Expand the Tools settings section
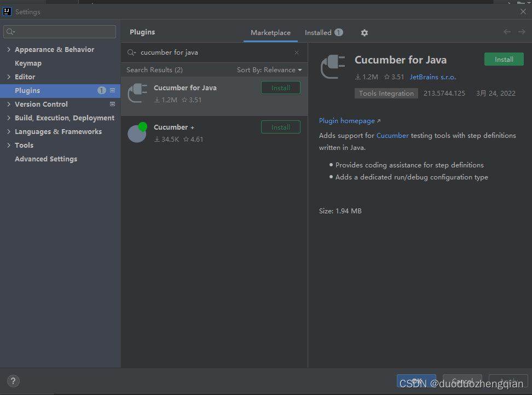This screenshot has height=395, width=532. point(8,145)
